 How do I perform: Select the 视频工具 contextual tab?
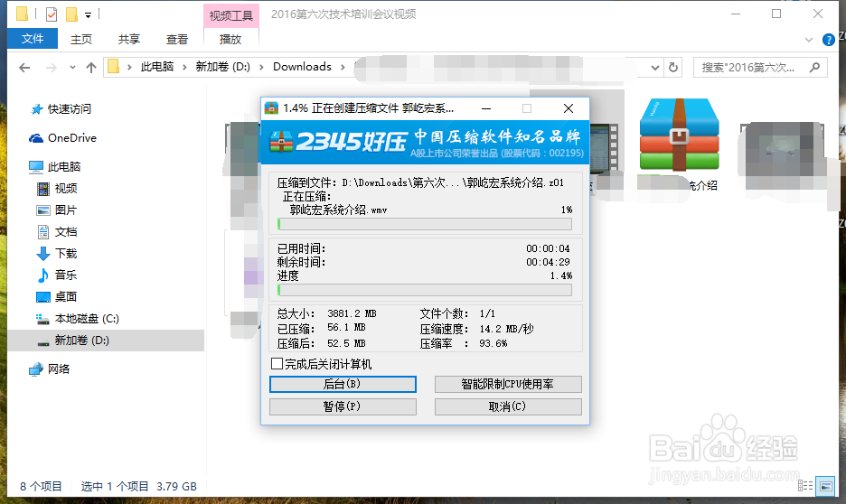tap(230, 15)
